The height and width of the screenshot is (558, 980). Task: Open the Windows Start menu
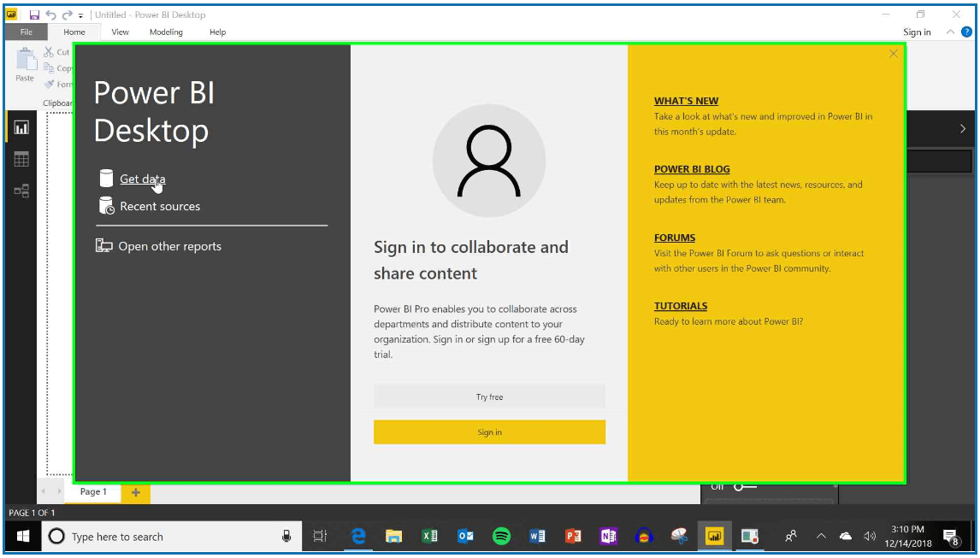point(24,536)
